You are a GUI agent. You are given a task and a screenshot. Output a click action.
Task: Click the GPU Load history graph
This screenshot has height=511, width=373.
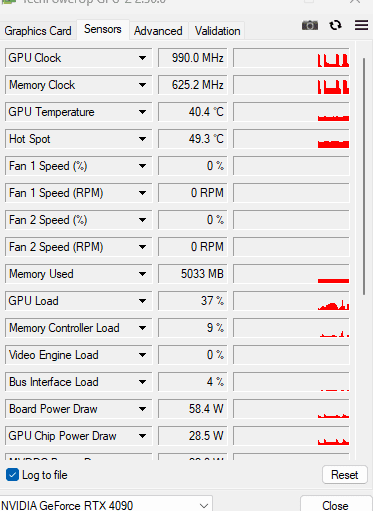click(291, 301)
